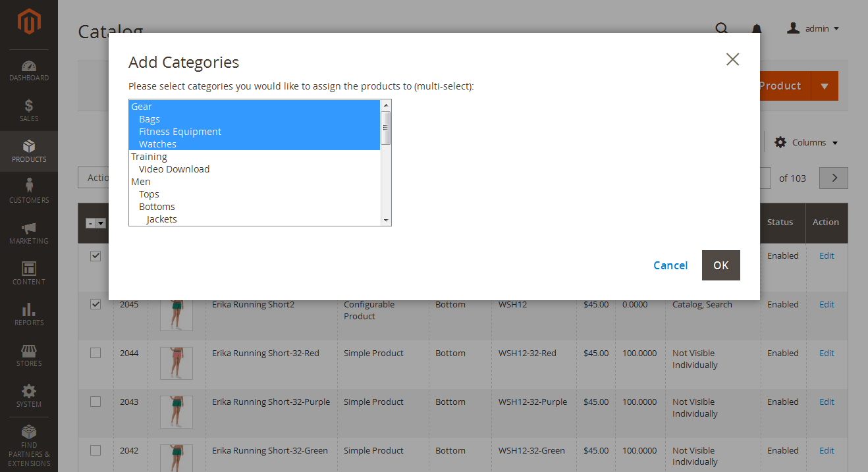Select the Video Download category
Viewport: 868px width, 472px height.
pyautogui.click(x=174, y=169)
